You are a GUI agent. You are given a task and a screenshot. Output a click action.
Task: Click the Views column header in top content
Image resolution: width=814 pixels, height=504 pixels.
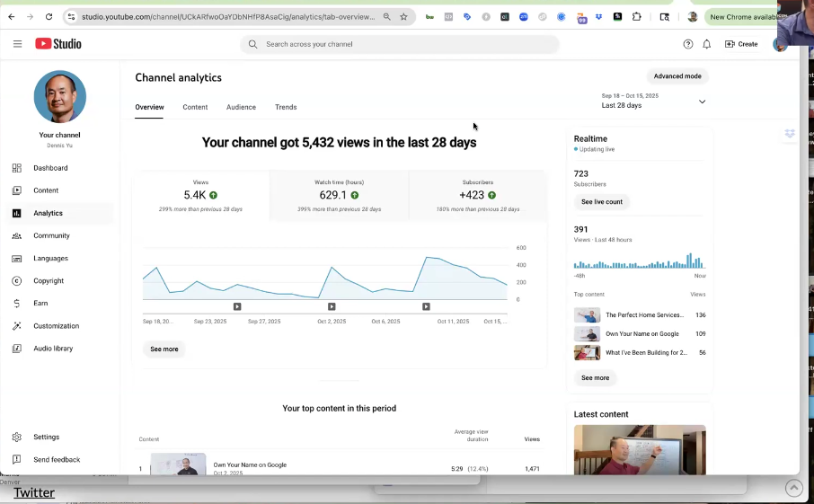pyautogui.click(x=532, y=439)
